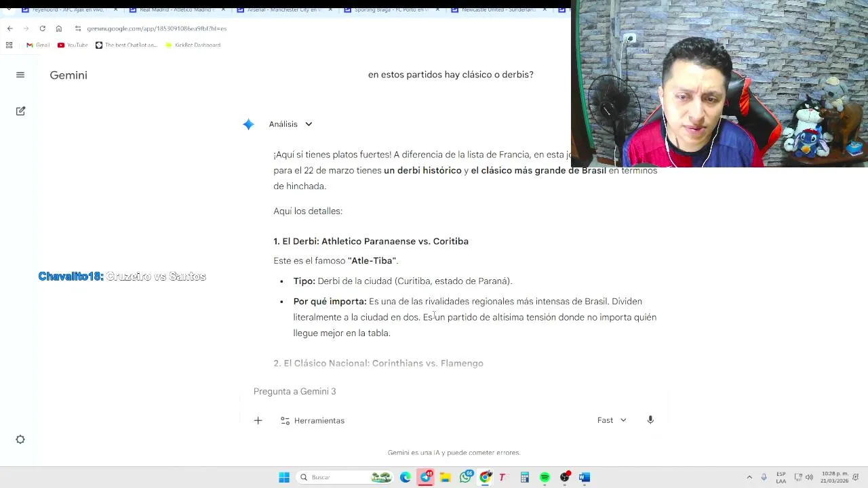Open Google Chrome taskbar icon
The image size is (868, 488).
486,477
